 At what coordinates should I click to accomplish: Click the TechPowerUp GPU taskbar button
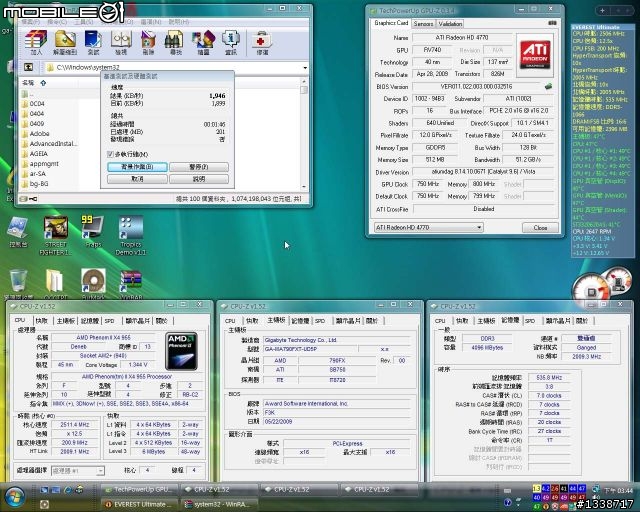[139, 489]
